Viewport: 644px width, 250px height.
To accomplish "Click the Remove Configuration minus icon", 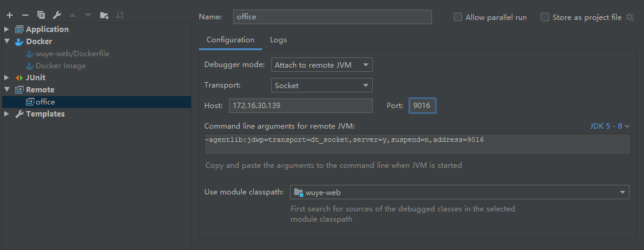I will [25, 14].
